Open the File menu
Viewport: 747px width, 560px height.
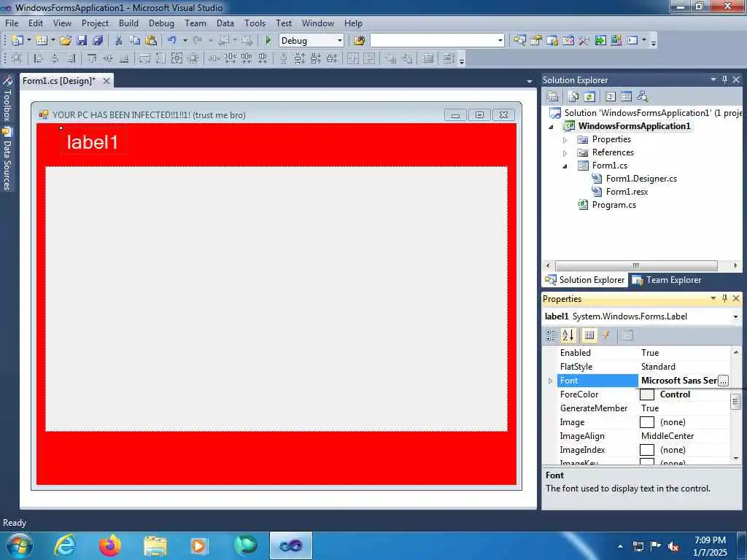12,23
